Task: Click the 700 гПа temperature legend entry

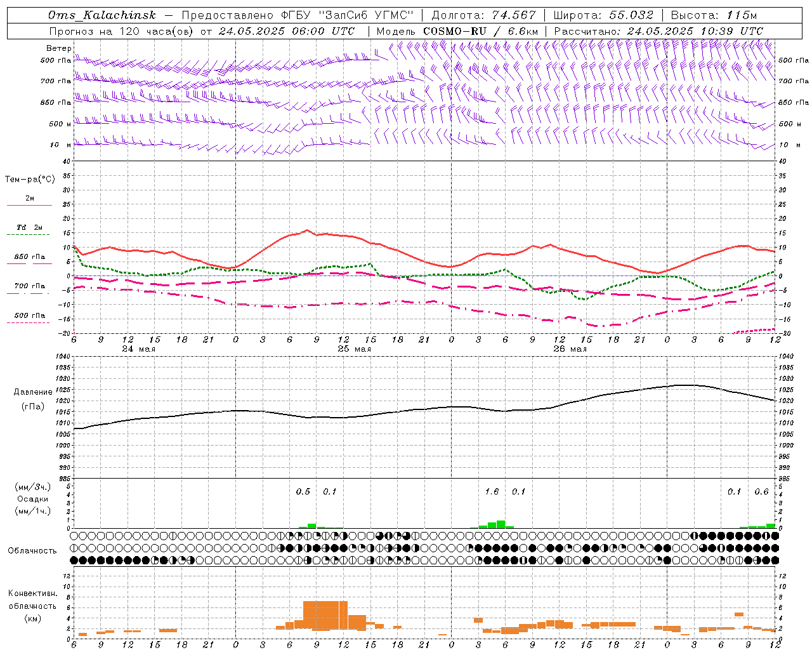Action: point(30,286)
